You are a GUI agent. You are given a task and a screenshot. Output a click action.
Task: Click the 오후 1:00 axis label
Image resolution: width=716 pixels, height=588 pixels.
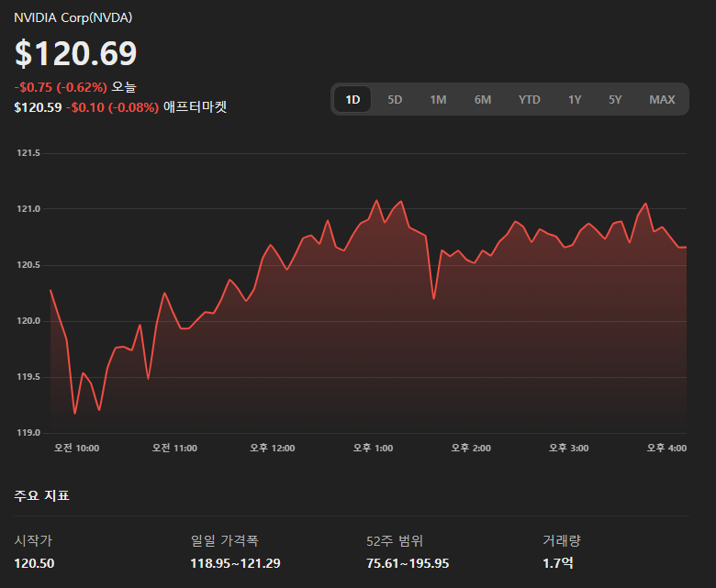click(373, 449)
